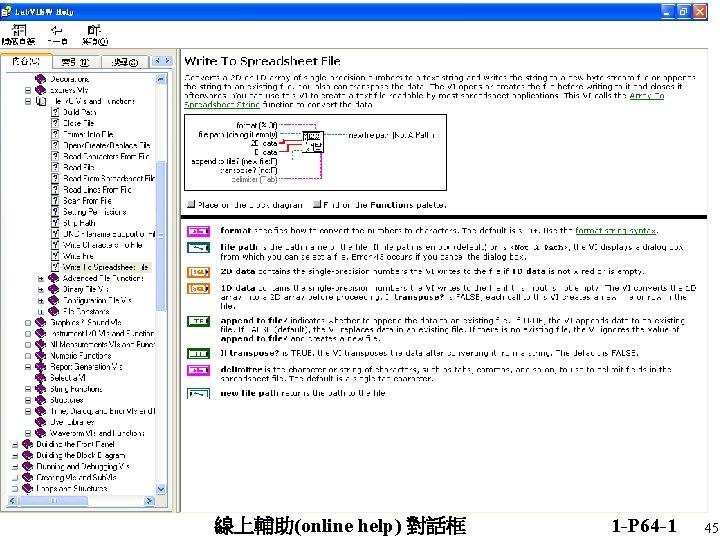Viewport: 720px width, 540px height.
Task: Click the orange array icon next to 2D data
Action: [x=198, y=272]
